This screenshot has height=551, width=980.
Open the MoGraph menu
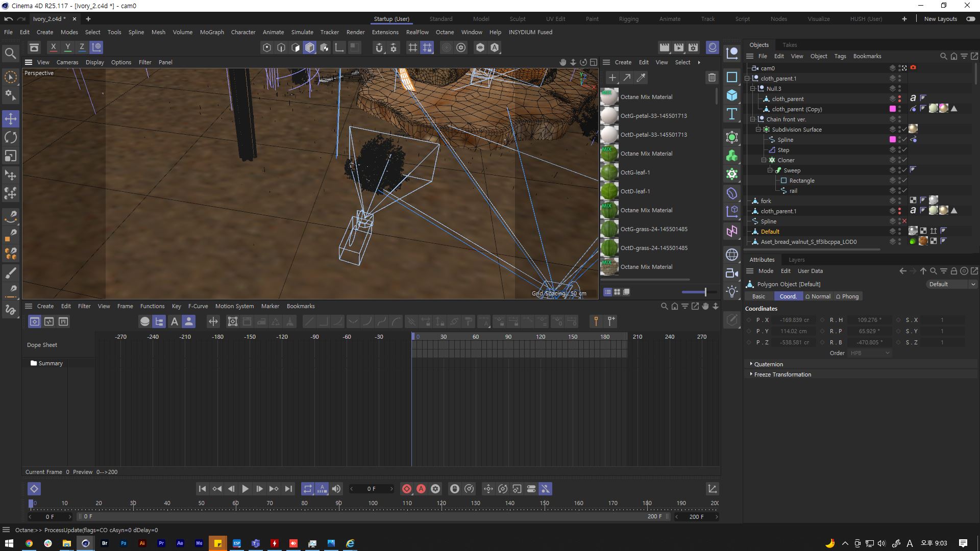point(212,32)
